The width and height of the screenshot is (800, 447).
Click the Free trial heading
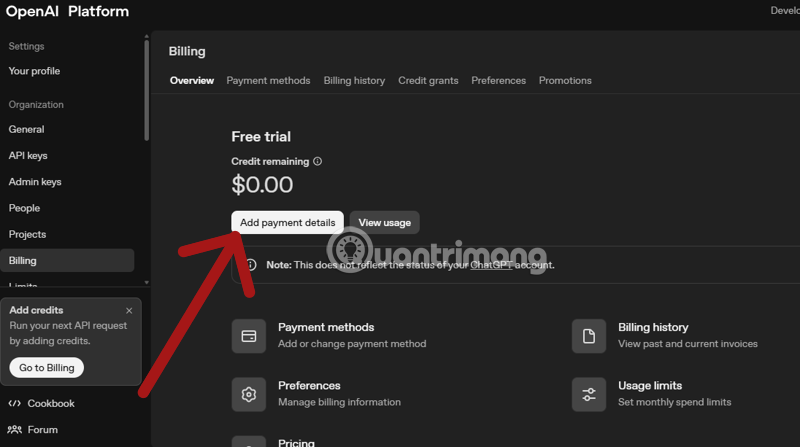tap(261, 137)
